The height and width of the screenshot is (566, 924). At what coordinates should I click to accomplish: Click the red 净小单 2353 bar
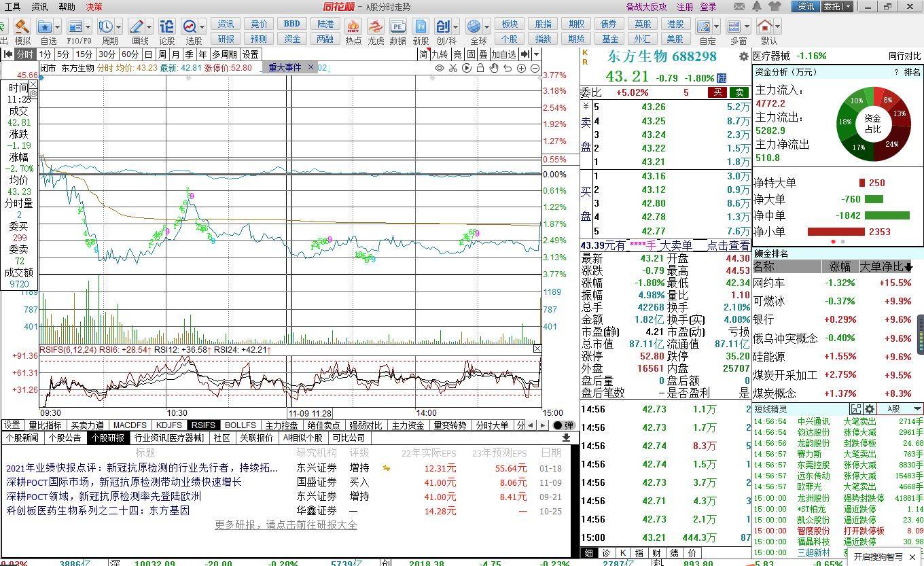(836, 232)
